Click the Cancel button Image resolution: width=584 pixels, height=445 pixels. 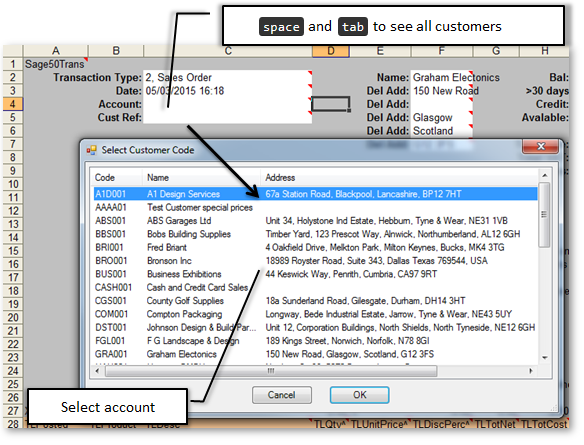282,395
